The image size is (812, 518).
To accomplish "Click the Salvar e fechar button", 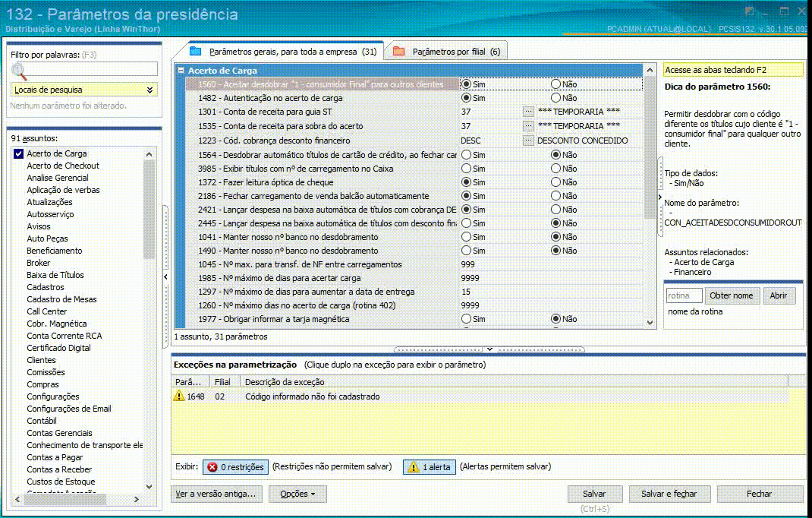I will click(669, 494).
